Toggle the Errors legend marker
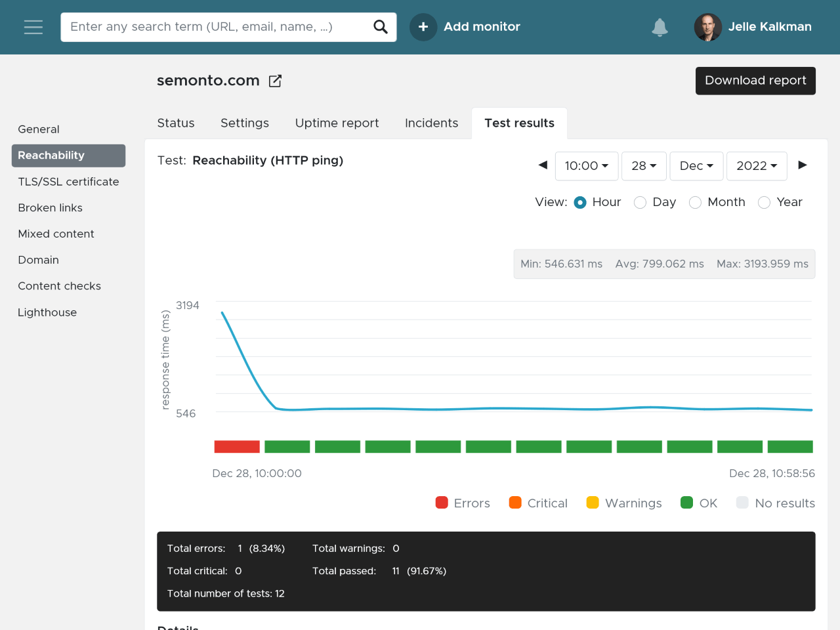 tap(442, 503)
